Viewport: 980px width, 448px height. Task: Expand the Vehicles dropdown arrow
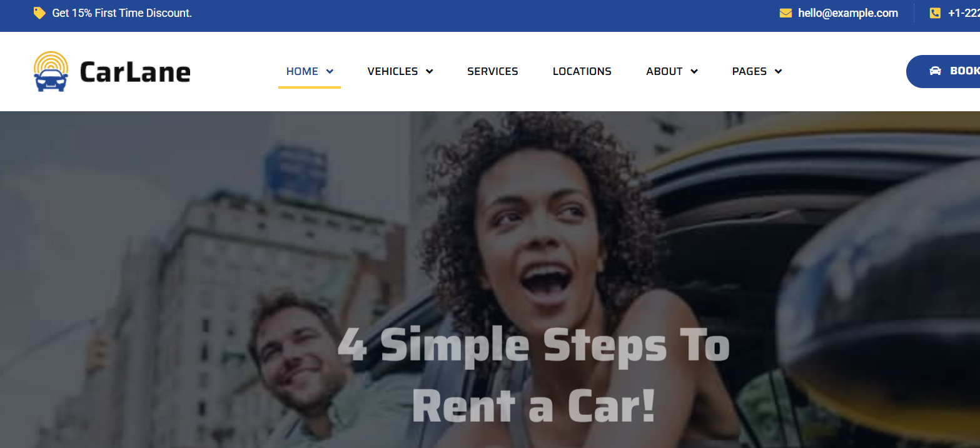[430, 72]
